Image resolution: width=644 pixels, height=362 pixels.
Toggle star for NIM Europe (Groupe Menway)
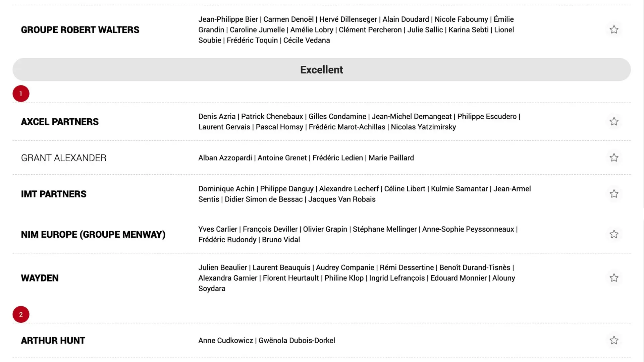click(614, 234)
